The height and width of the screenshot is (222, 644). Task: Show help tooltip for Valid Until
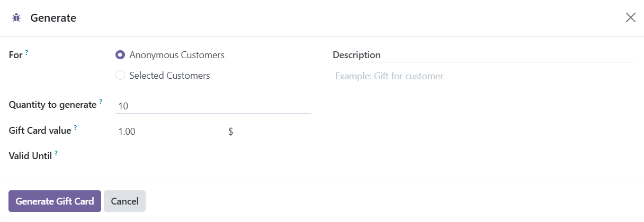[56, 153]
